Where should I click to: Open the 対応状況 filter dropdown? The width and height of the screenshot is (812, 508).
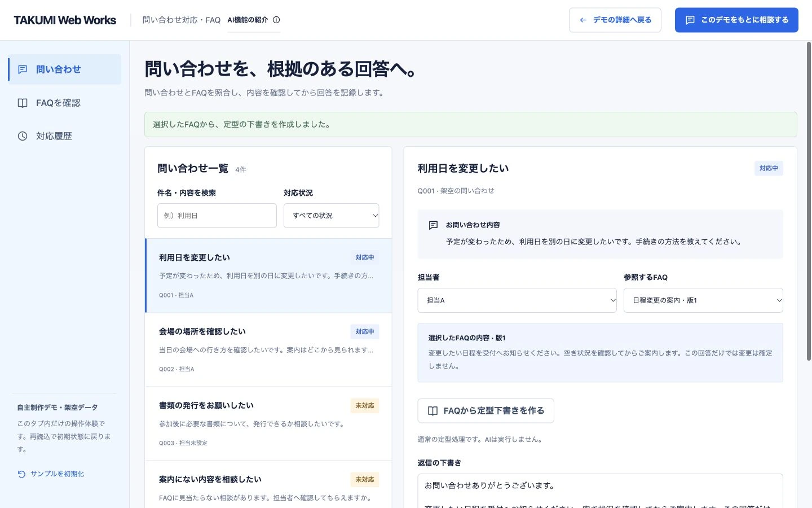331,216
